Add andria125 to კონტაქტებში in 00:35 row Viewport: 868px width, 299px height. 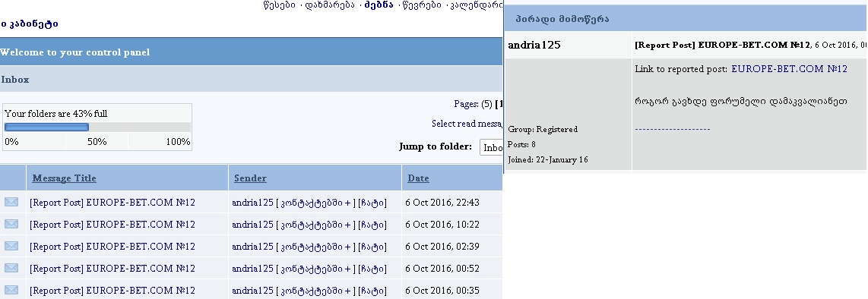[x=316, y=290]
